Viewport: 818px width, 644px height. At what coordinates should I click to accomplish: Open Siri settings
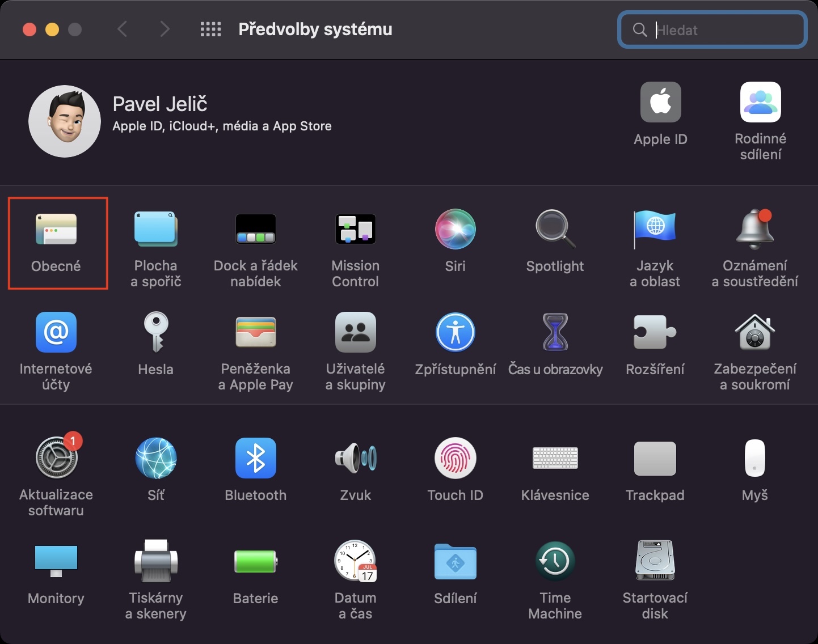click(456, 243)
